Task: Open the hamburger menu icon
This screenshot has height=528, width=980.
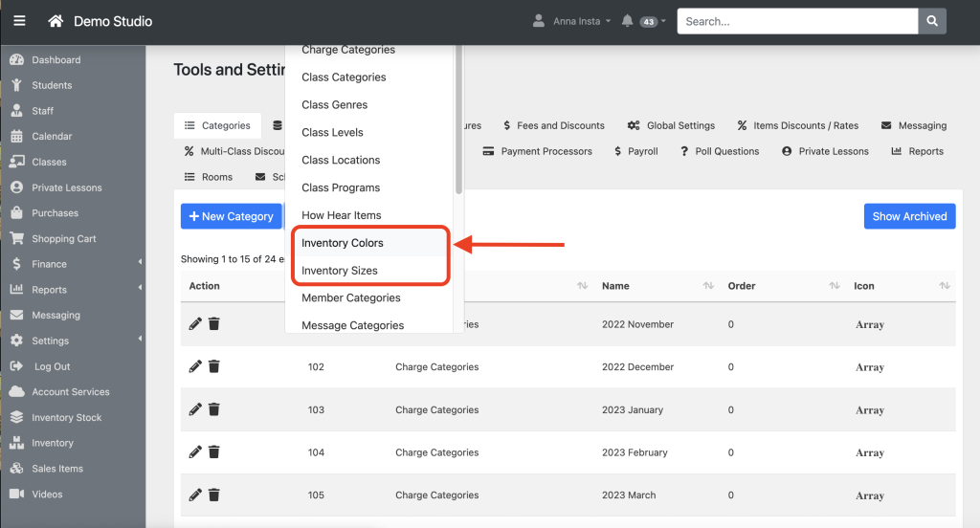Action: tap(19, 21)
